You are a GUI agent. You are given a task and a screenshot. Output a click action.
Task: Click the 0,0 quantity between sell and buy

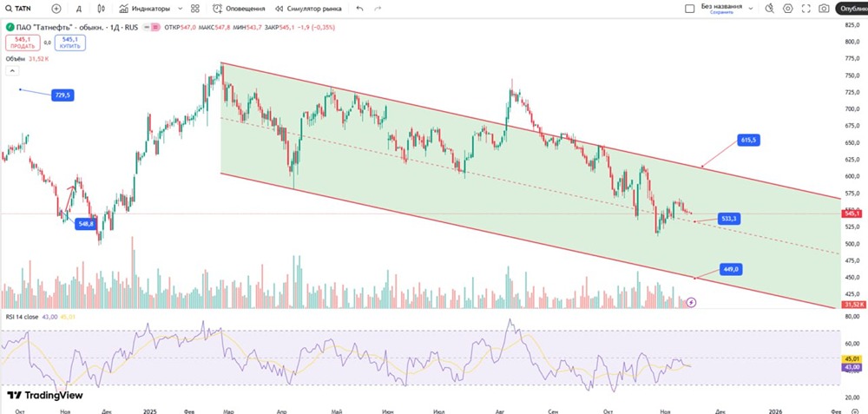tap(47, 43)
